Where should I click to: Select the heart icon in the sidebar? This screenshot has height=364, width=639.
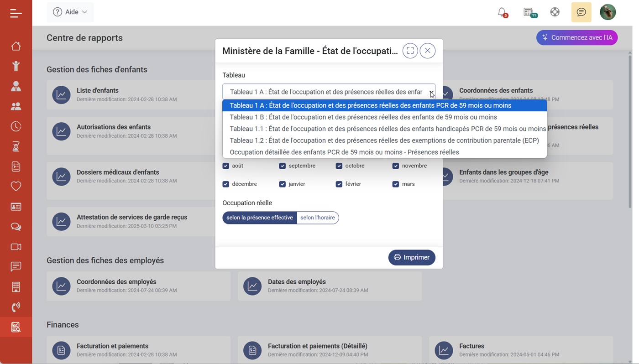click(x=16, y=186)
